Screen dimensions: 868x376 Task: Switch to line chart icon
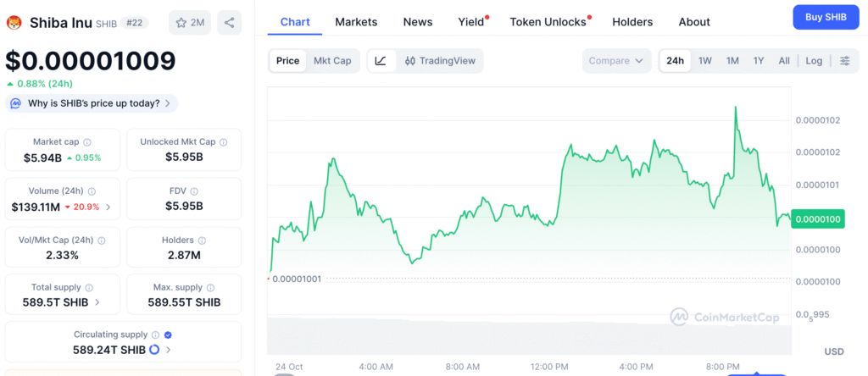[x=381, y=61]
